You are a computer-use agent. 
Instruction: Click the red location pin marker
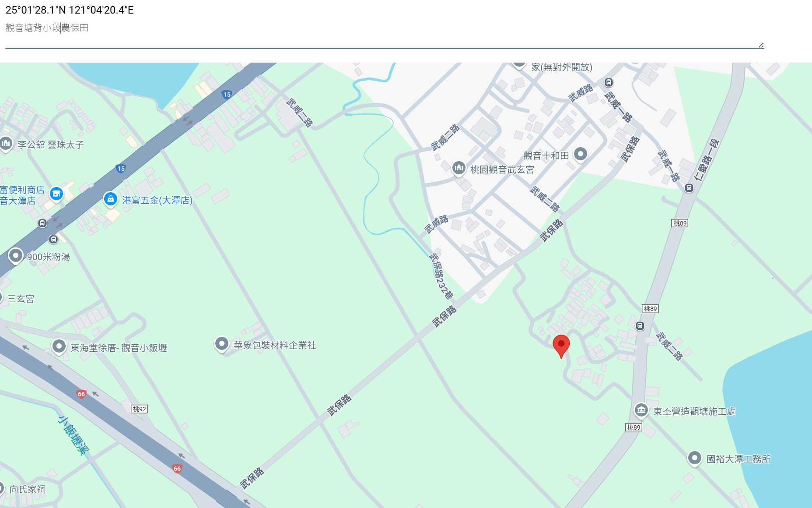[x=561, y=346]
